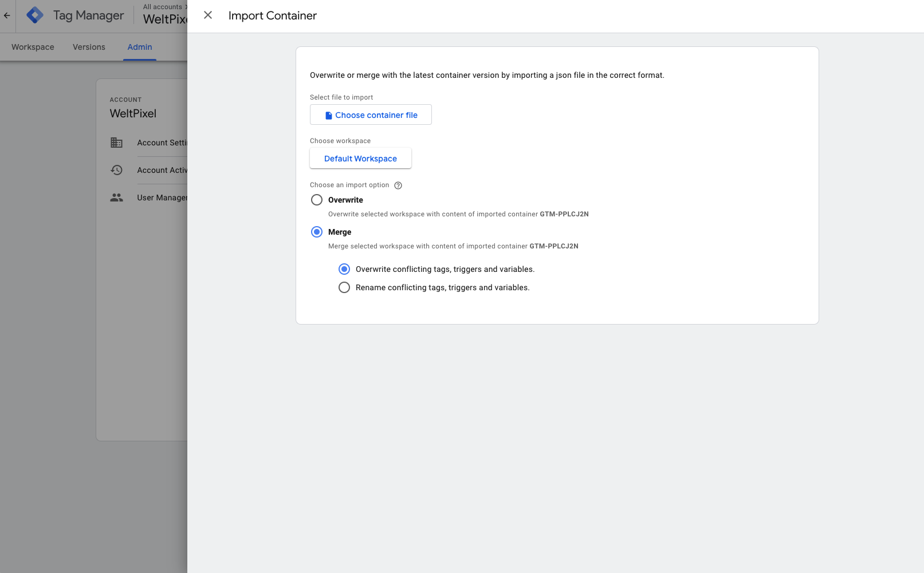This screenshot has width=924, height=573.
Task: Choose Rename conflicting tags, triggers and variables
Action: pyautogui.click(x=344, y=287)
